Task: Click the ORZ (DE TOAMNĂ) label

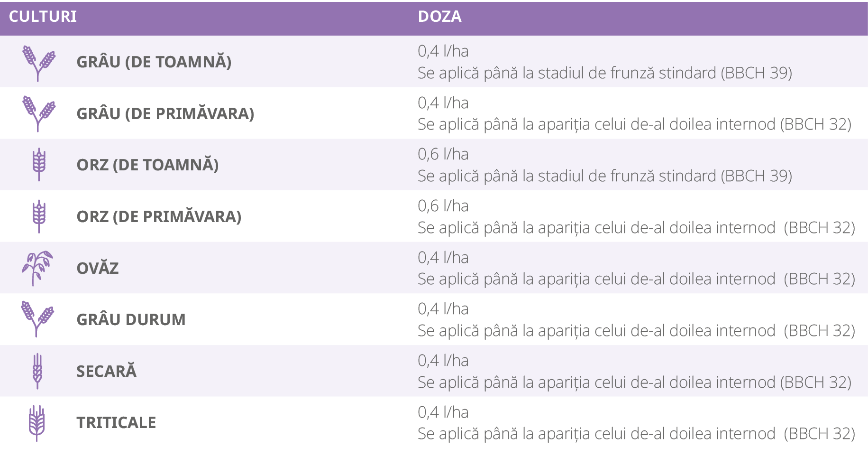Action: coord(147,165)
